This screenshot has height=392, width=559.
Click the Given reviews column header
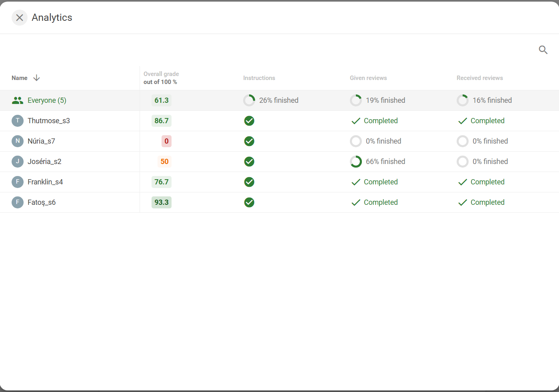click(368, 78)
